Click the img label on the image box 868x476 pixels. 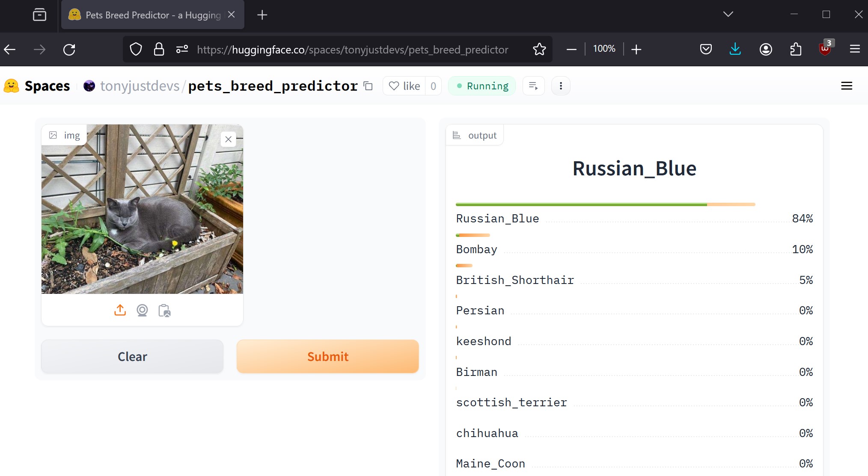point(64,135)
